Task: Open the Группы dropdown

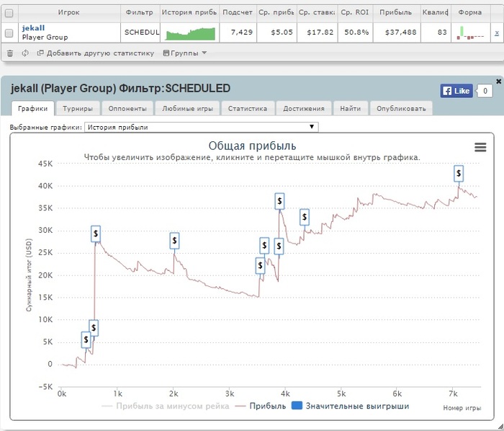Action: click(x=185, y=53)
